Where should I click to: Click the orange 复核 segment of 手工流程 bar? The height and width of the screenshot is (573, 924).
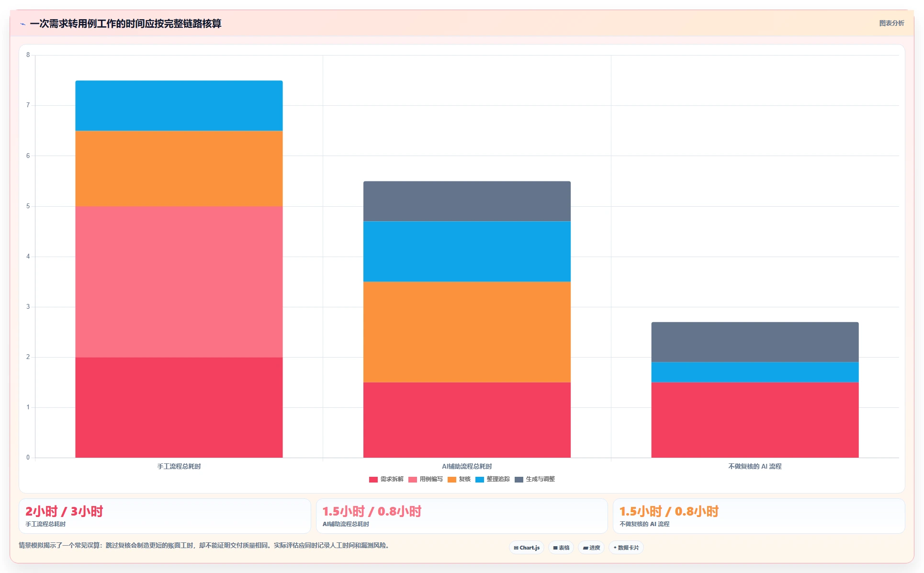179,169
